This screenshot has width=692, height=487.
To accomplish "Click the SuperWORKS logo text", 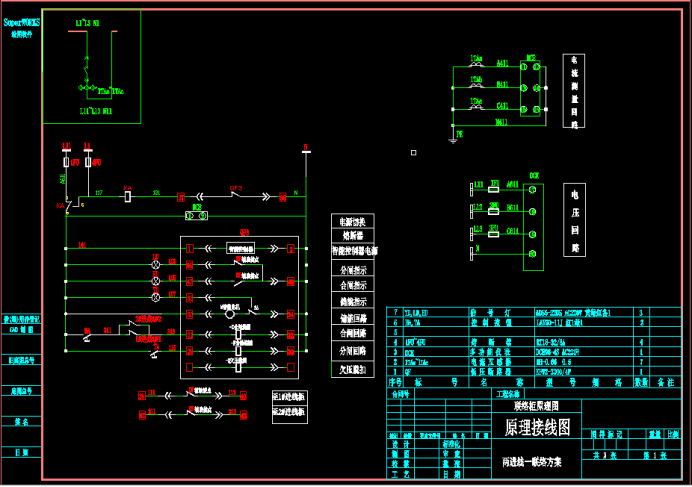I will point(22,22).
